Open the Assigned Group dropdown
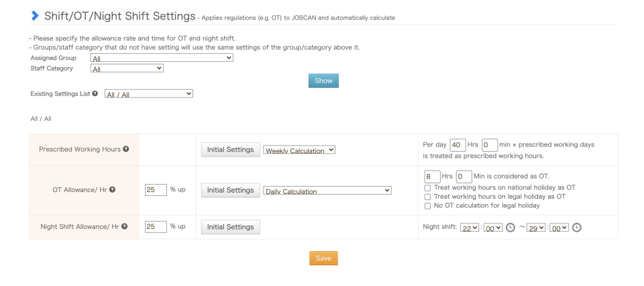644x286 pixels. click(x=162, y=58)
